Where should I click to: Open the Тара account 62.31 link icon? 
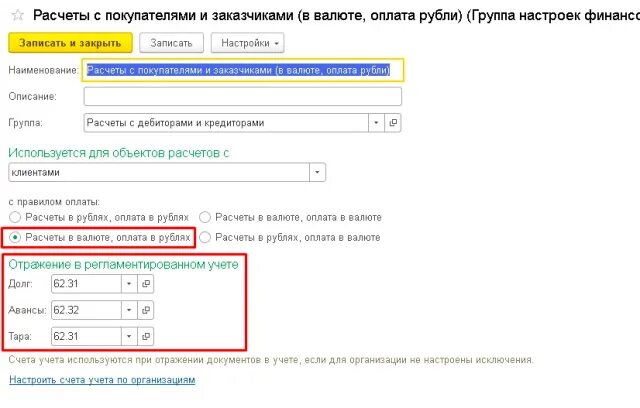tap(146, 337)
